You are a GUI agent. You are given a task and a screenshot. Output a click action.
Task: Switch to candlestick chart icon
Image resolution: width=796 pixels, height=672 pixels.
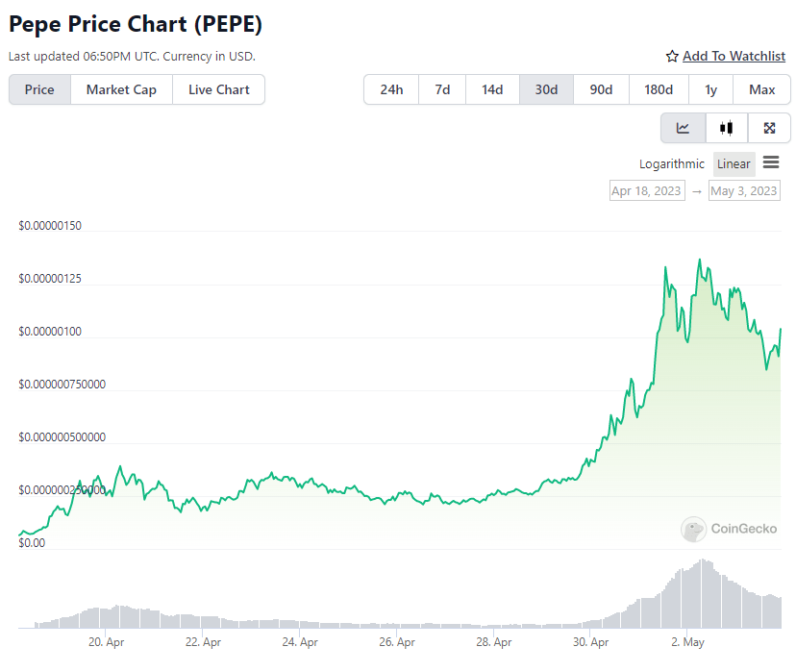click(727, 128)
